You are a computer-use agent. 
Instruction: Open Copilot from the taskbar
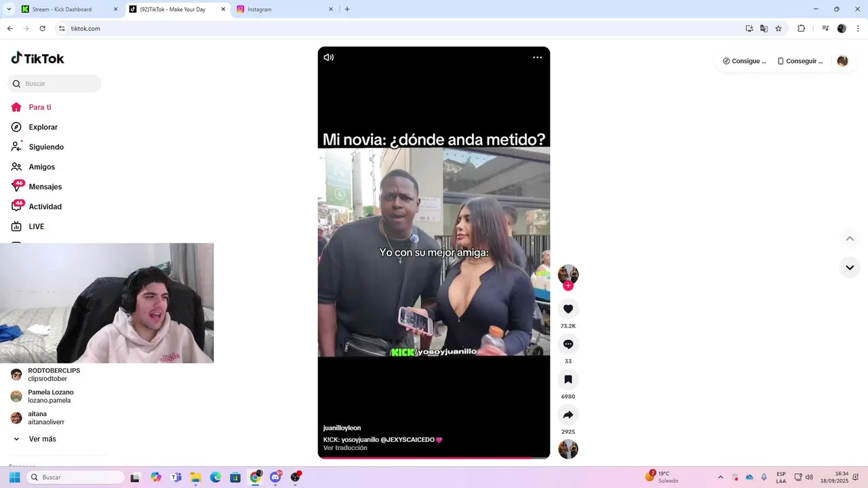click(x=156, y=477)
